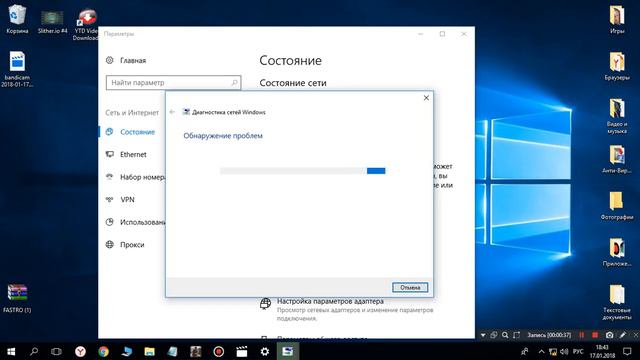Click the Ethernet monitor icon
The width and height of the screenshot is (640, 360).
tap(109, 154)
